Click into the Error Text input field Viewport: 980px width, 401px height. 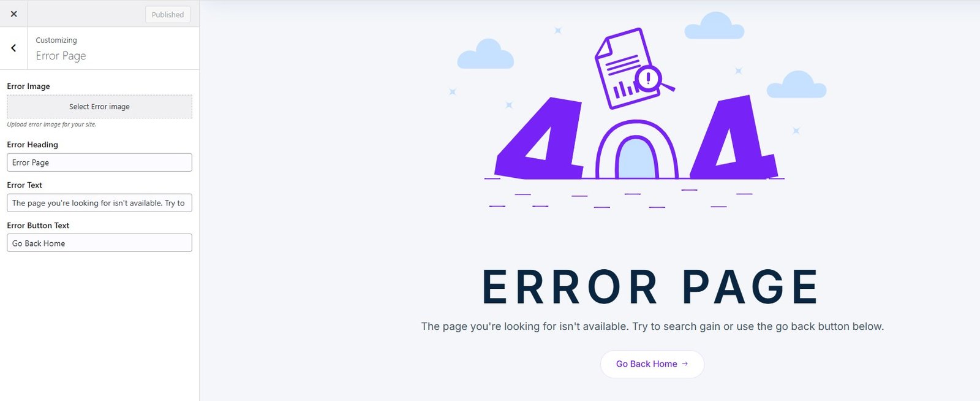(99, 203)
